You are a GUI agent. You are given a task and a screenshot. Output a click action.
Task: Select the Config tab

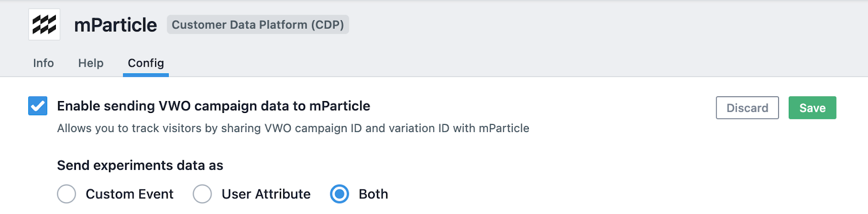(x=146, y=63)
